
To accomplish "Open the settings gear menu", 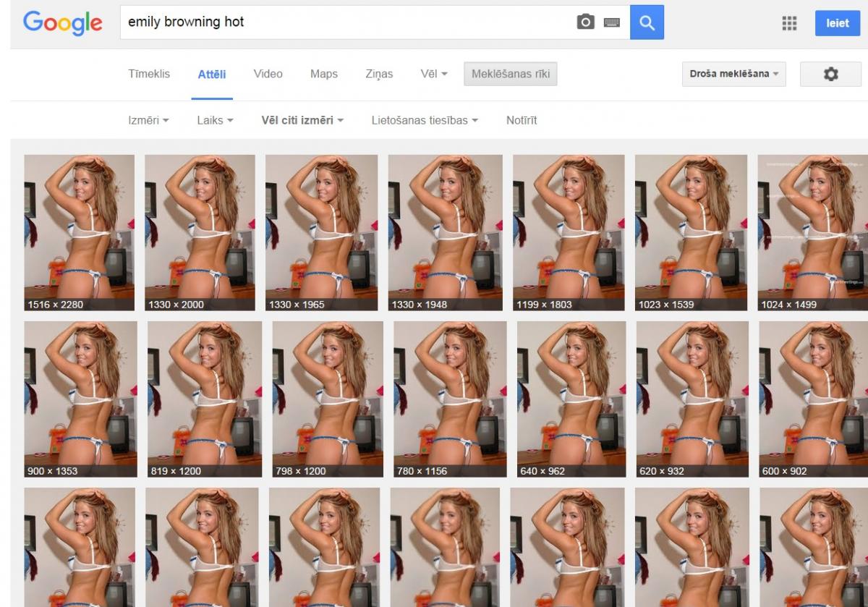I will [830, 74].
